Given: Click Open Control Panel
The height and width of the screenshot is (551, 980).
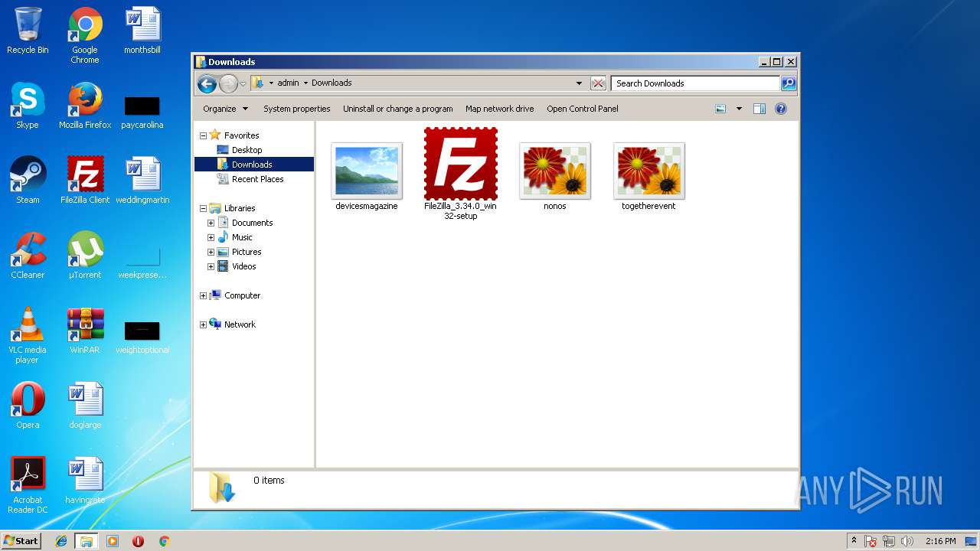Looking at the screenshot, I should click(x=583, y=109).
